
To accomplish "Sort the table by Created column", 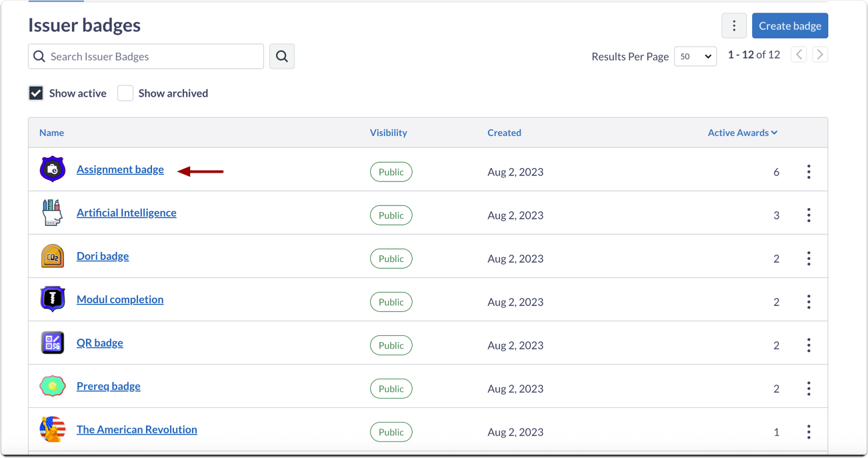I will [504, 133].
